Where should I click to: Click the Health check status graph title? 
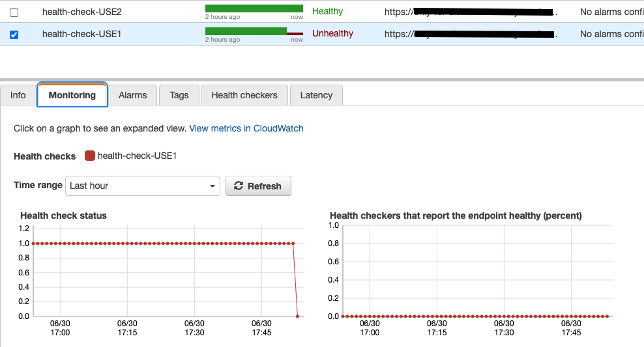point(64,215)
